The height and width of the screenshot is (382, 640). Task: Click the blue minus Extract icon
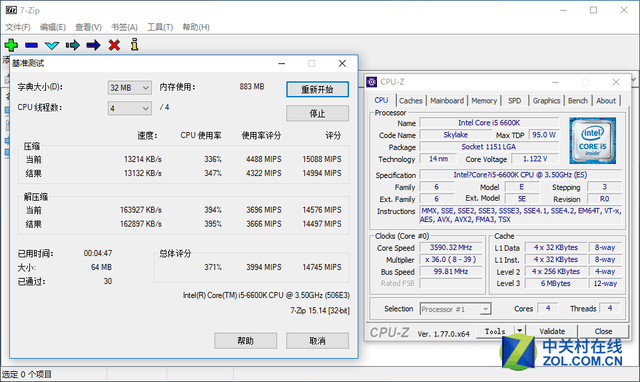31,45
